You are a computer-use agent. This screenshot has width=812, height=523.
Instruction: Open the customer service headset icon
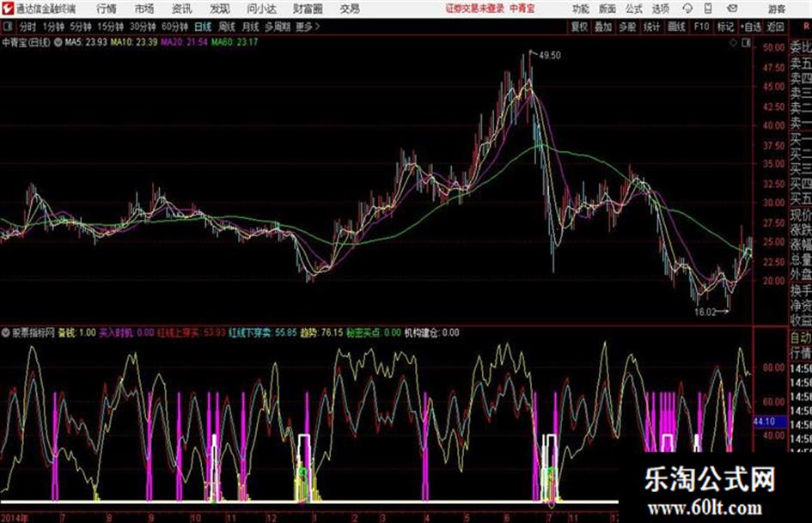point(687,9)
